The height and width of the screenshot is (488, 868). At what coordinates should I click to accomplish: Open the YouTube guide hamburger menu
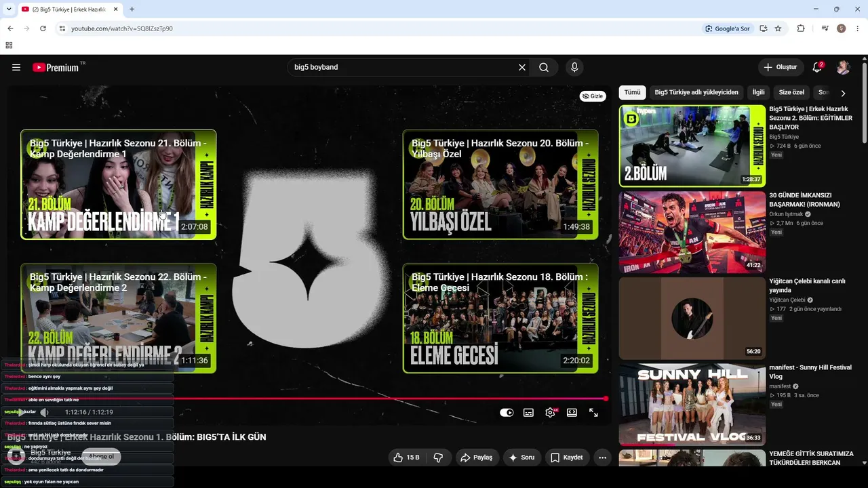[16, 67]
